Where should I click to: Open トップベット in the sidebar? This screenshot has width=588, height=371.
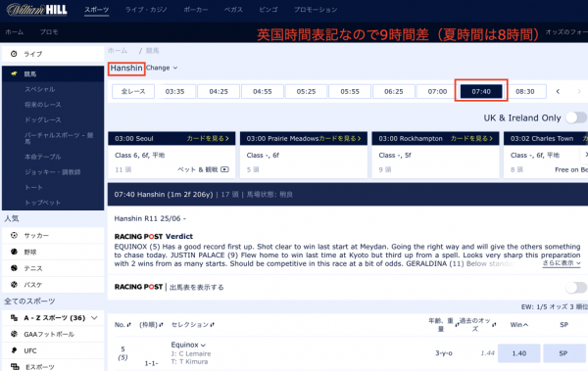click(43, 203)
